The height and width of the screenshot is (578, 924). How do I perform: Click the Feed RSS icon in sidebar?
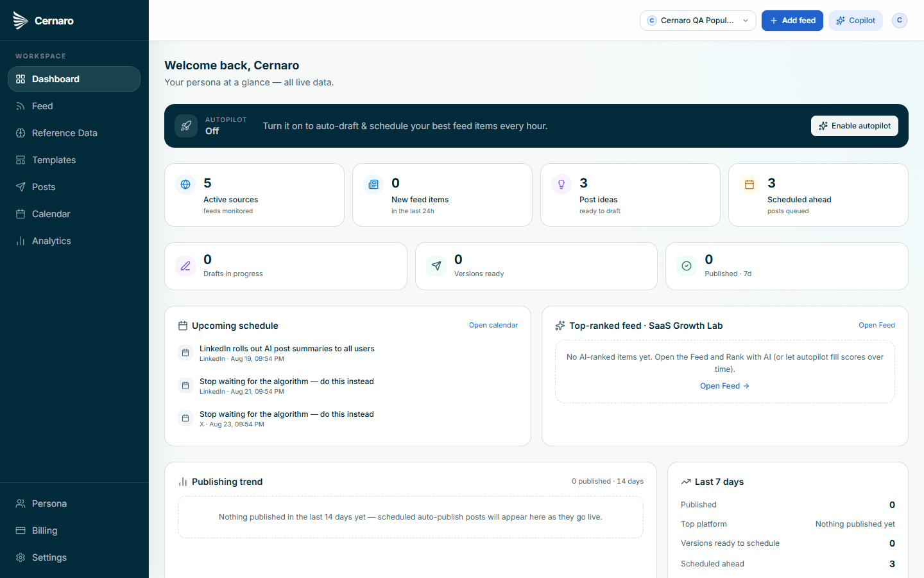[x=21, y=106]
